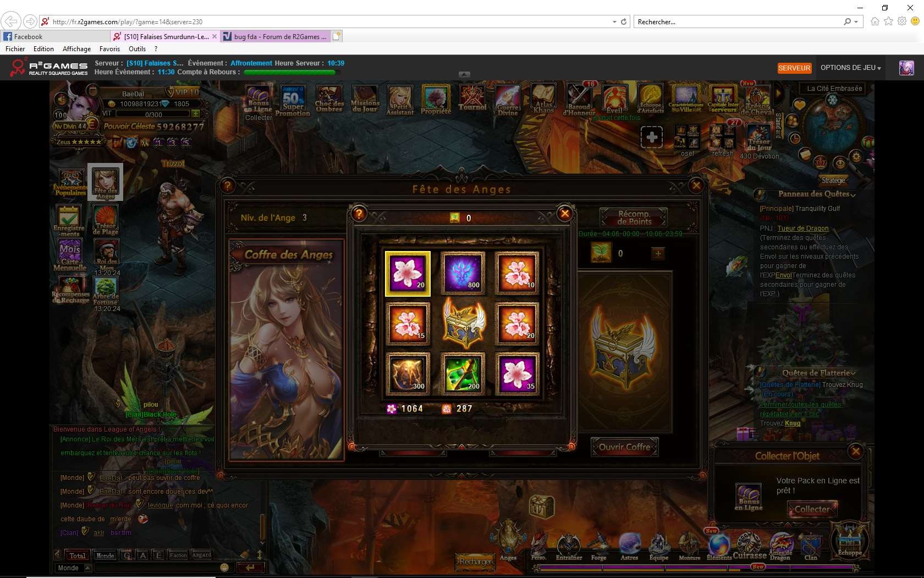
Task: Open the gear settings icon near minimap
Action: click(x=856, y=157)
